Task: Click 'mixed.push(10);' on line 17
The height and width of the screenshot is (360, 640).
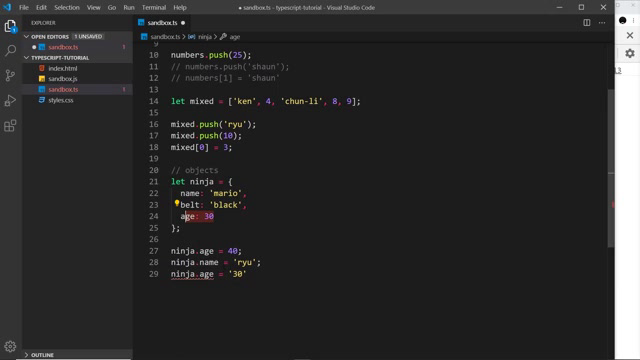Action: point(206,136)
